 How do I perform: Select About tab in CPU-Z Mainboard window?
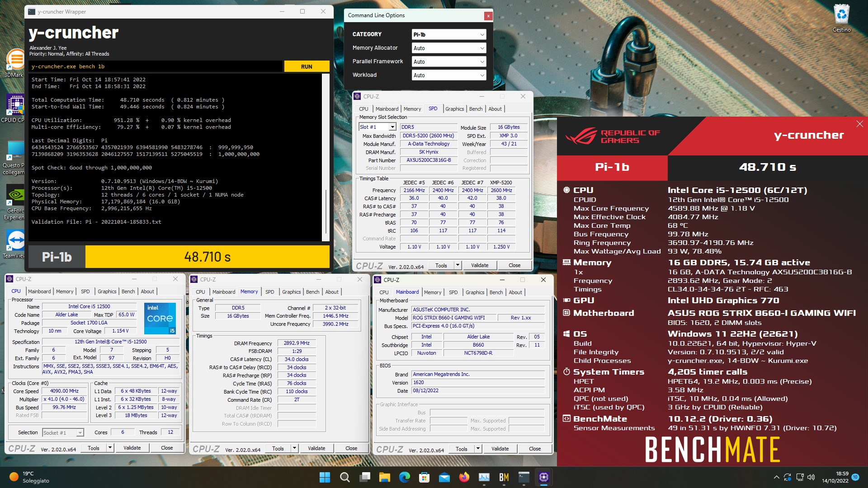(x=515, y=292)
